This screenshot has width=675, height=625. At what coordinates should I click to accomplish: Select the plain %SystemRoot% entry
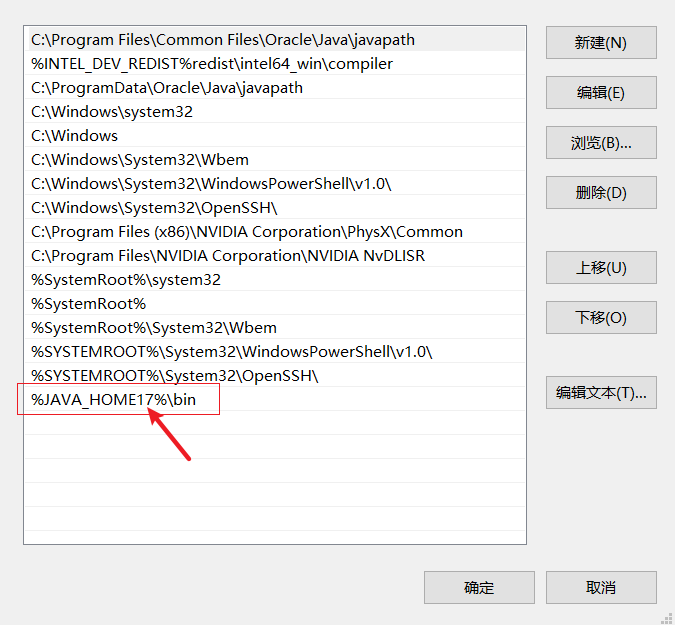point(275,304)
